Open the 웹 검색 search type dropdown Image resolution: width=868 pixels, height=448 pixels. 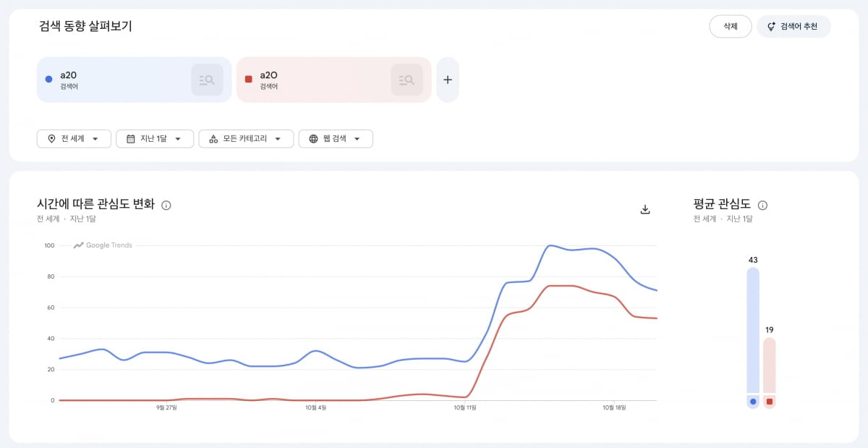336,139
